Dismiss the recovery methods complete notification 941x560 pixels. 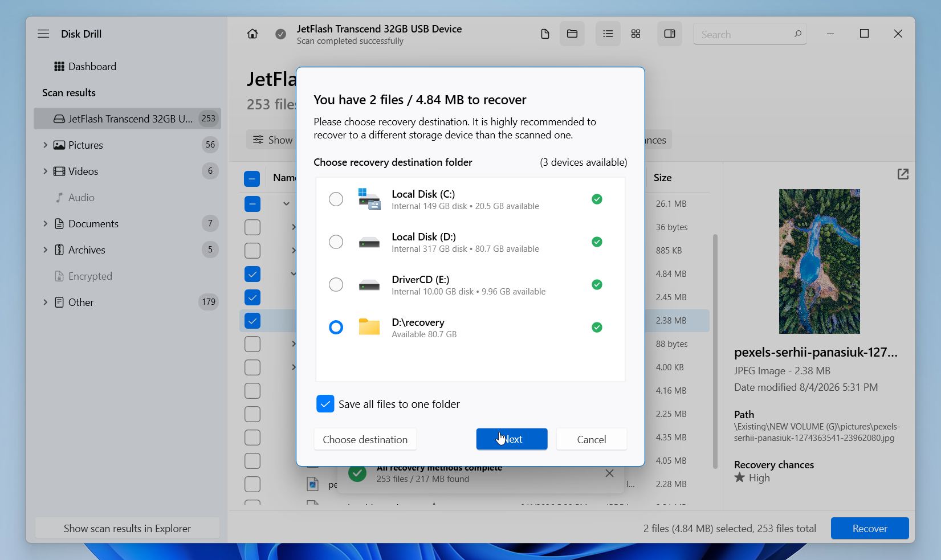(x=609, y=473)
